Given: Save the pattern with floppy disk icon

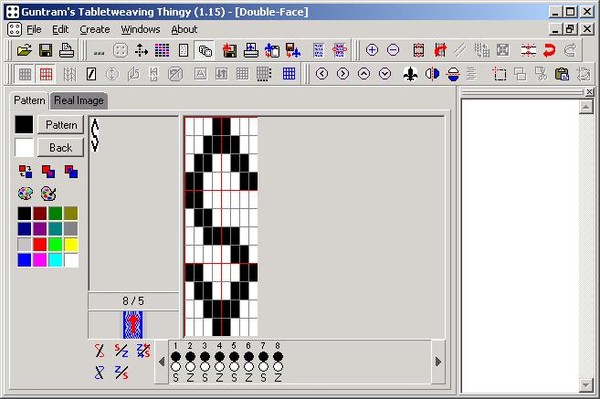Looking at the screenshot, I should (x=46, y=50).
